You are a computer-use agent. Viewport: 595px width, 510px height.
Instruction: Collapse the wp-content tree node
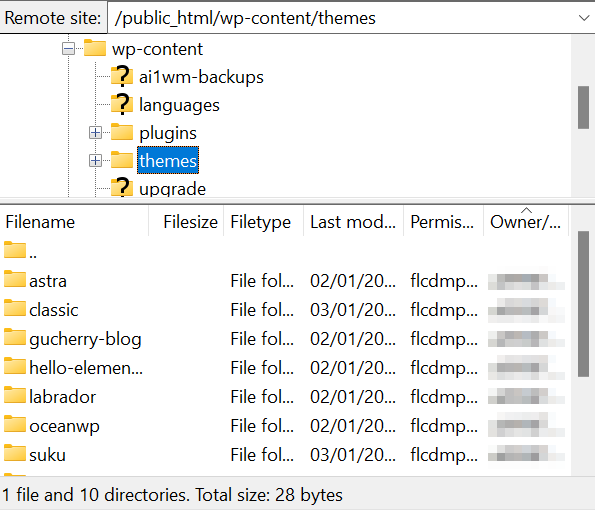pos(68,49)
